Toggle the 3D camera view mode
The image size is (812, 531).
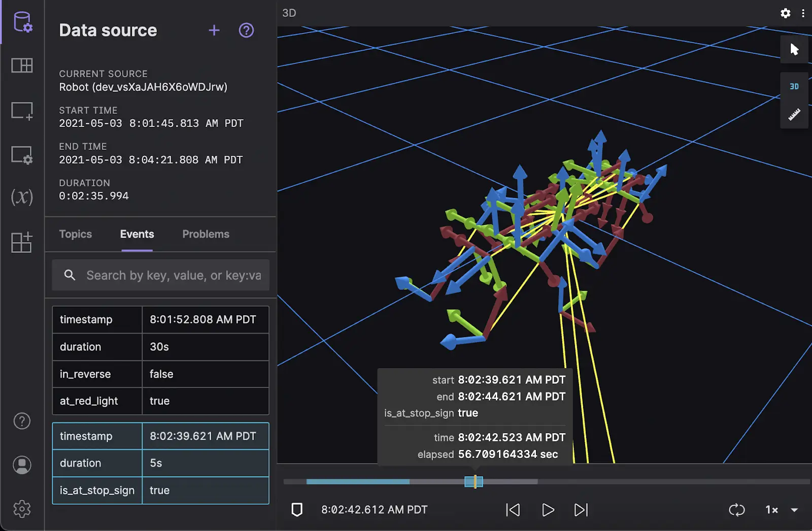pyautogui.click(x=794, y=87)
